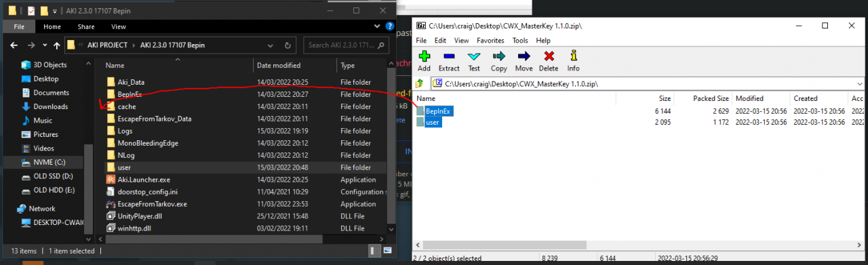Select EscapeFromTarkov.exe file
The image size is (868, 265).
point(152,204)
